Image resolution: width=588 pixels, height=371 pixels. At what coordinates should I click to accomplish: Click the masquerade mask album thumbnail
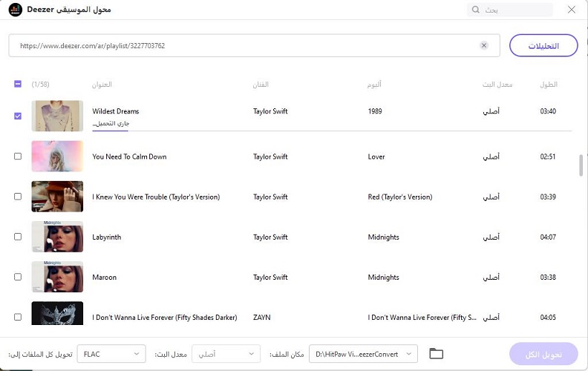coord(57,313)
